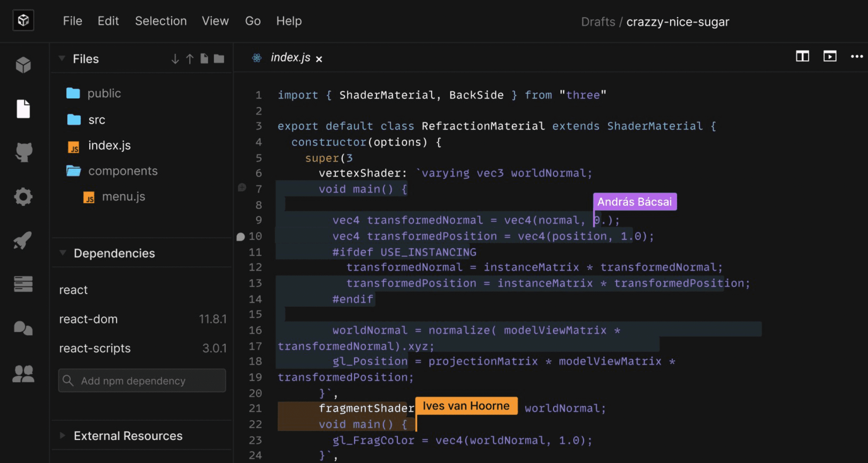The image size is (868, 463).
Task: Toggle the split editor layout icon
Action: click(x=802, y=56)
